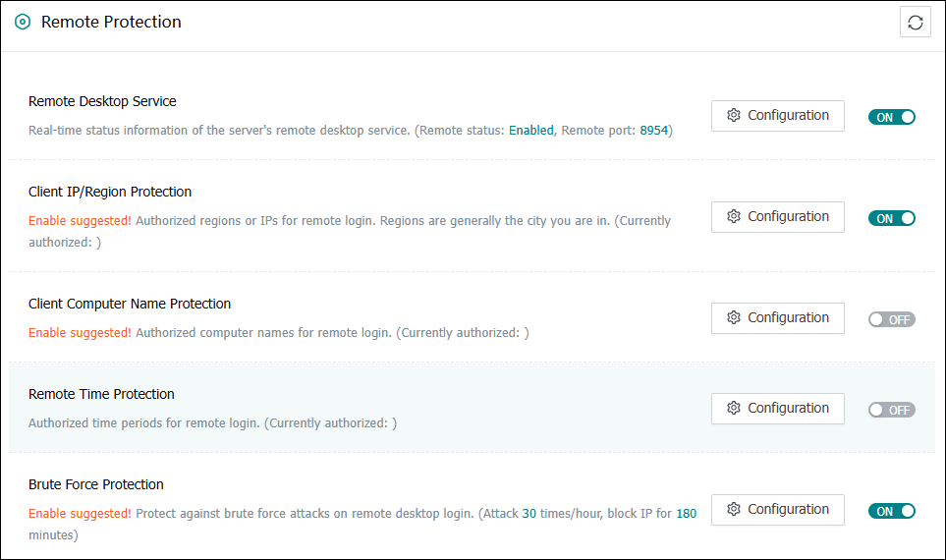This screenshot has width=946, height=560.
Task: Click the Remote Time Protection heading
Action: 101,394
